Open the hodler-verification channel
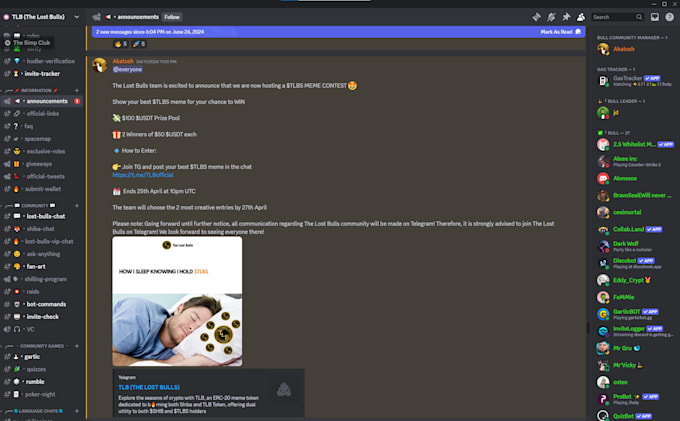The height and width of the screenshot is (421, 680). [42, 61]
